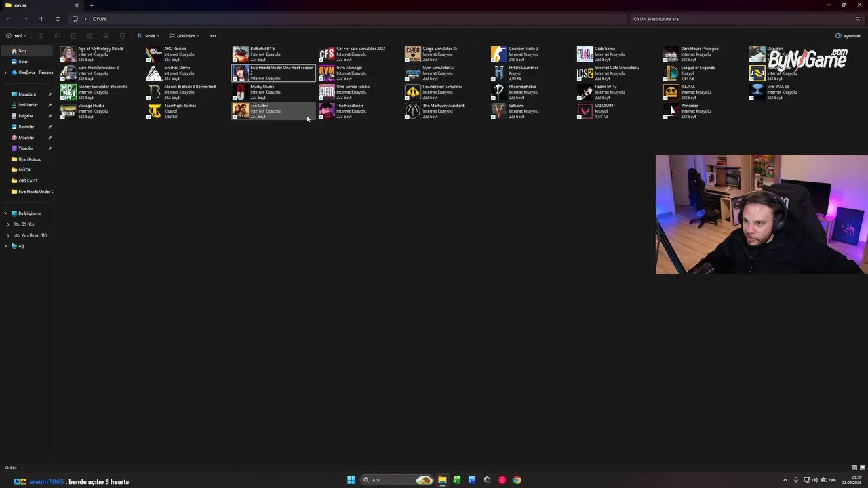Switch to details list view layout
The height and width of the screenshot is (488, 868).
click(854, 468)
